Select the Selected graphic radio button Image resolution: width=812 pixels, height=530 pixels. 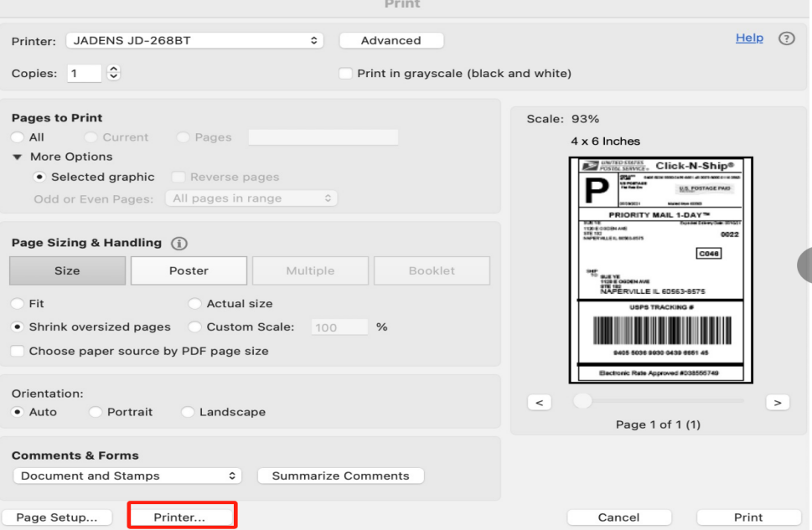[x=39, y=177]
